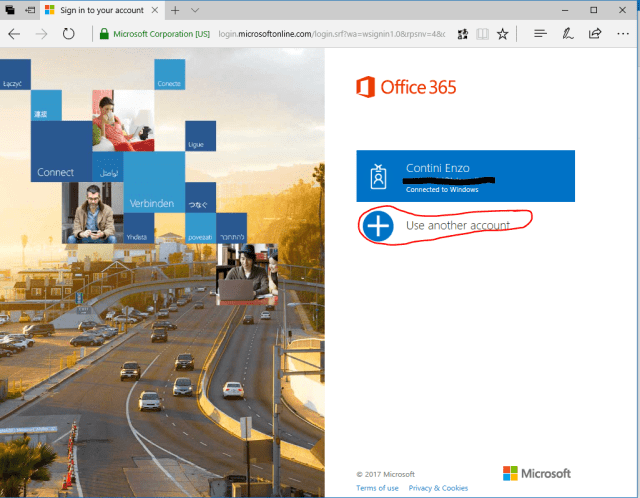Select the Sign in to your account tab
Screen dimensions: 640x498
point(102,10)
